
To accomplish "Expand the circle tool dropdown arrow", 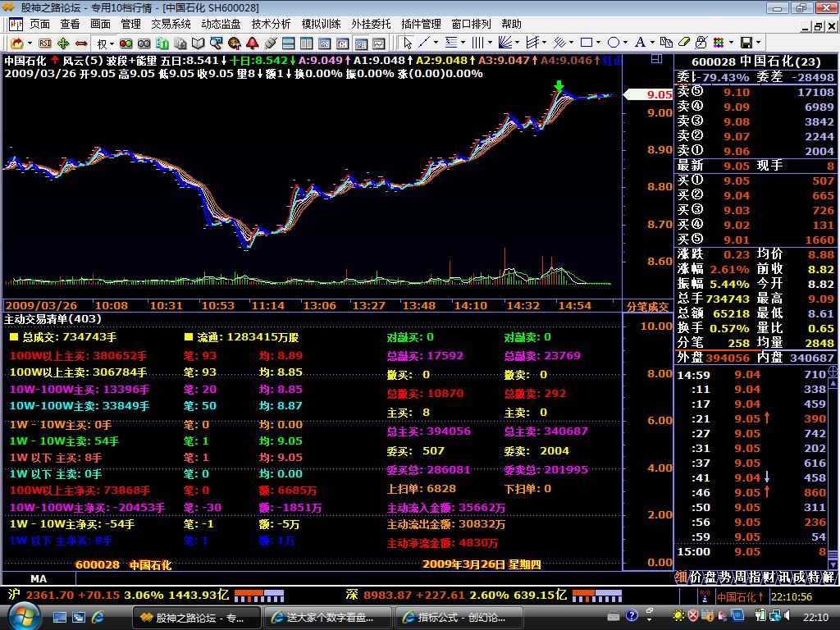I will point(625,43).
